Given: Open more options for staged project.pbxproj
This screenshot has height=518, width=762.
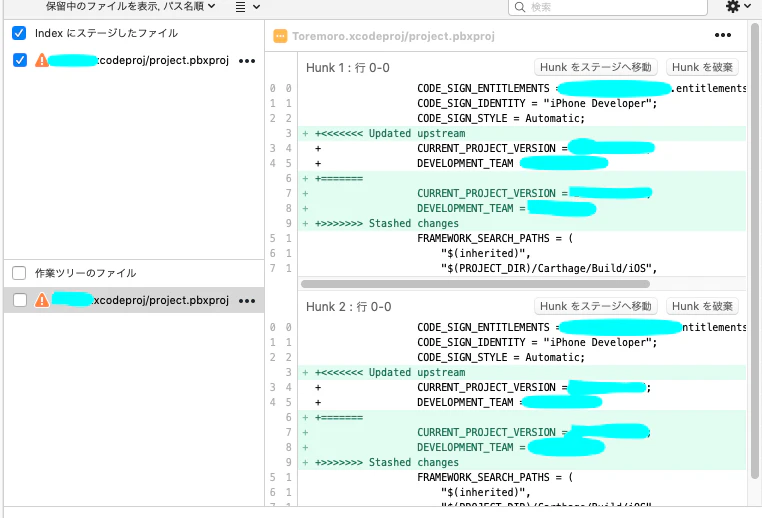Looking at the screenshot, I should [247, 61].
